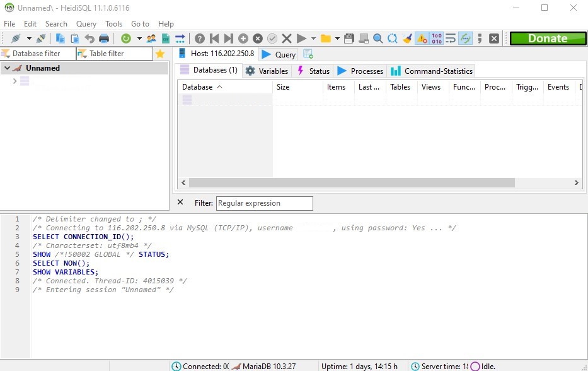Click the round Help question-mark icon
The image size is (588, 371).
(x=200, y=38)
